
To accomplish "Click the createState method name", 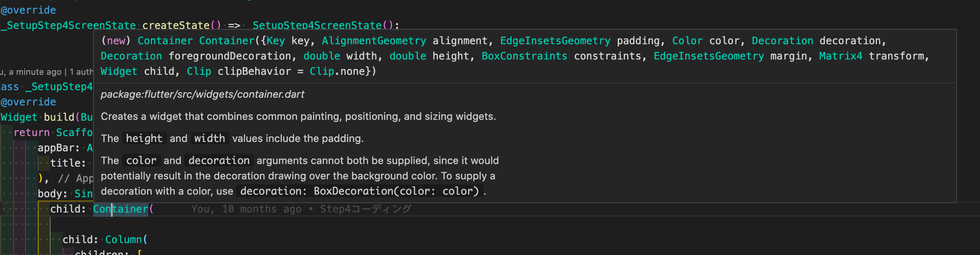I will [x=176, y=25].
